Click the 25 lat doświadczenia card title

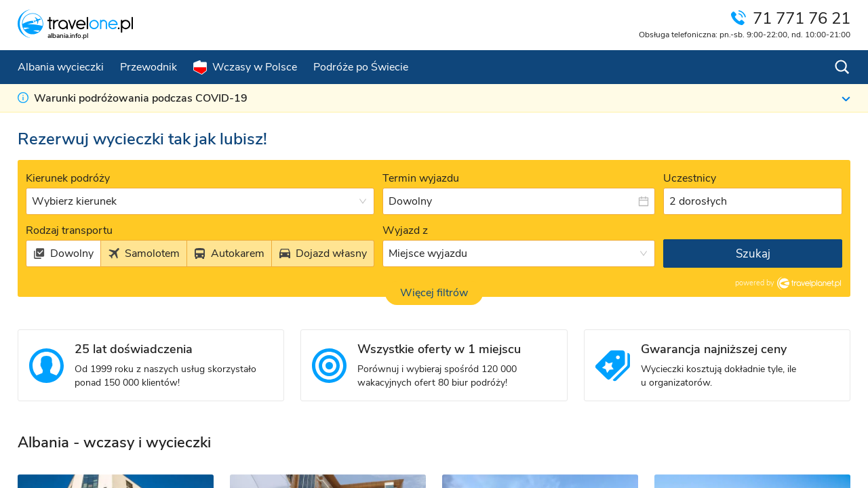coord(134,349)
